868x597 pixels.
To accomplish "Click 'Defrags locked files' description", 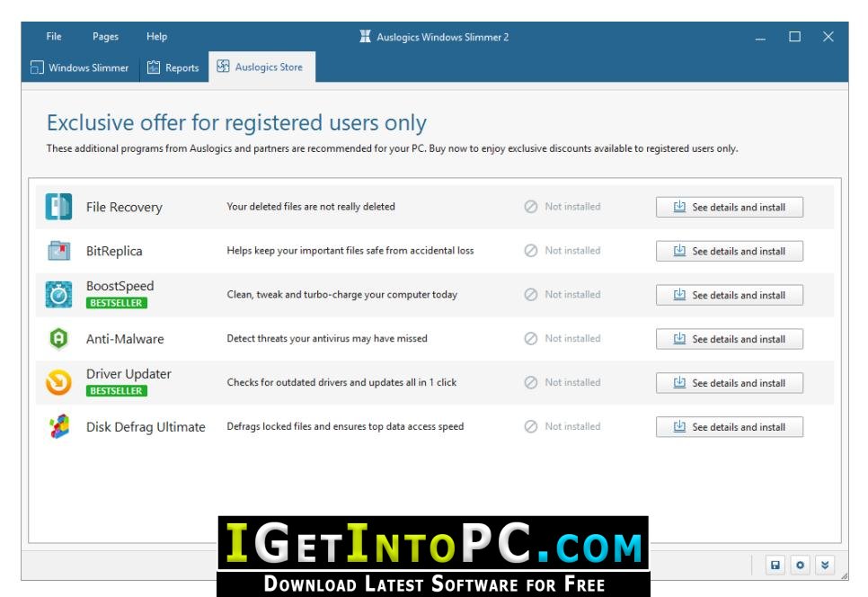I will (345, 426).
